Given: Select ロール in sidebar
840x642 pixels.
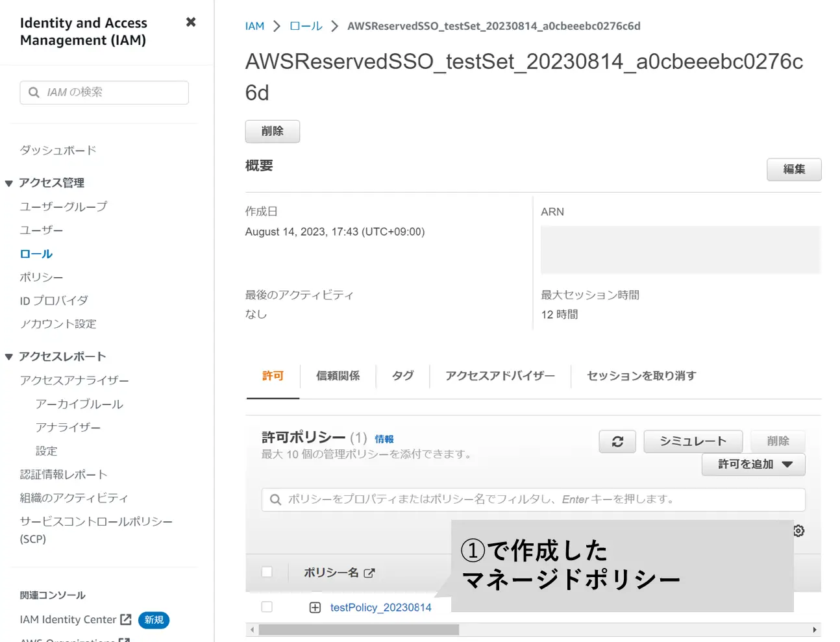Looking at the screenshot, I should pos(36,254).
